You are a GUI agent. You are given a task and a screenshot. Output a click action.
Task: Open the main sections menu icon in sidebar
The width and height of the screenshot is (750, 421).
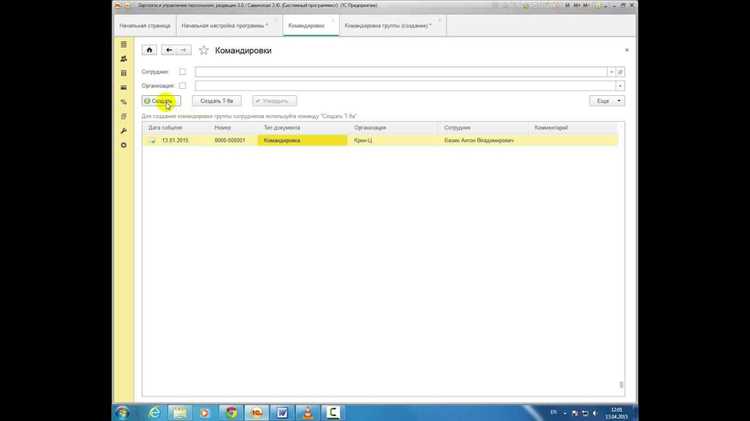(124, 44)
